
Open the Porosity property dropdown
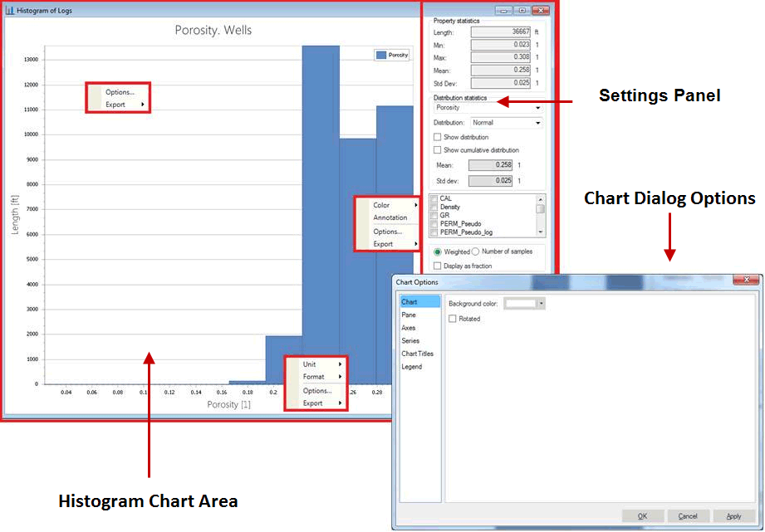[x=537, y=108]
